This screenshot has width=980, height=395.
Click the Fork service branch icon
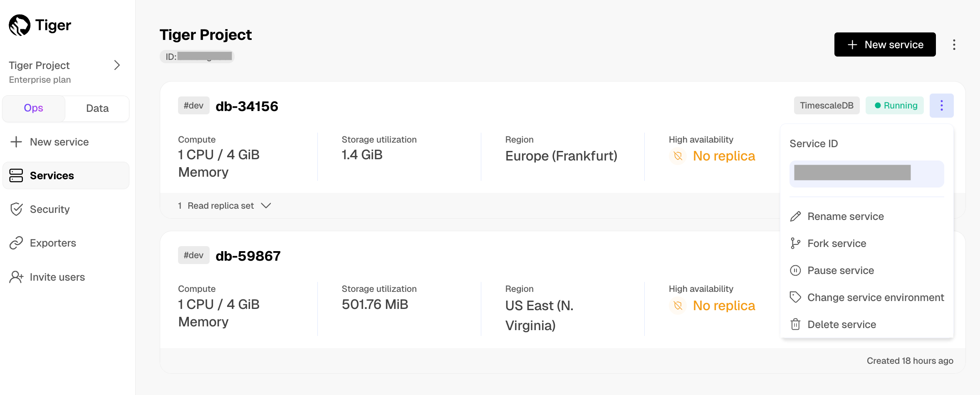pyautogui.click(x=795, y=243)
